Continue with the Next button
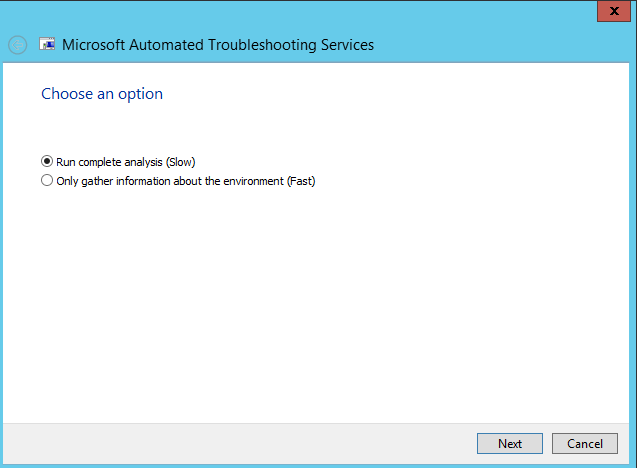Image resolution: width=637 pixels, height=468 pixels. (x=510, y=443)
